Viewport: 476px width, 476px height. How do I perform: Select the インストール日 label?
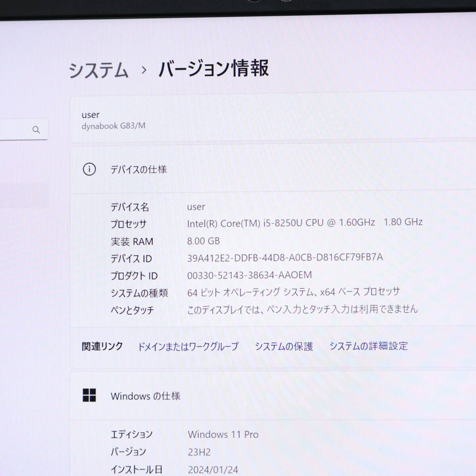click(136, 470)
